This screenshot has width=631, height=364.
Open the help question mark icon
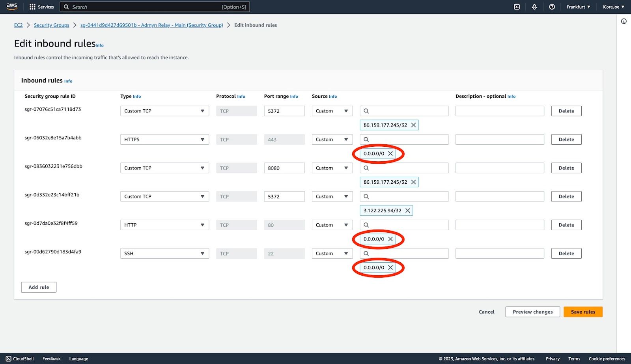point(552,7)
